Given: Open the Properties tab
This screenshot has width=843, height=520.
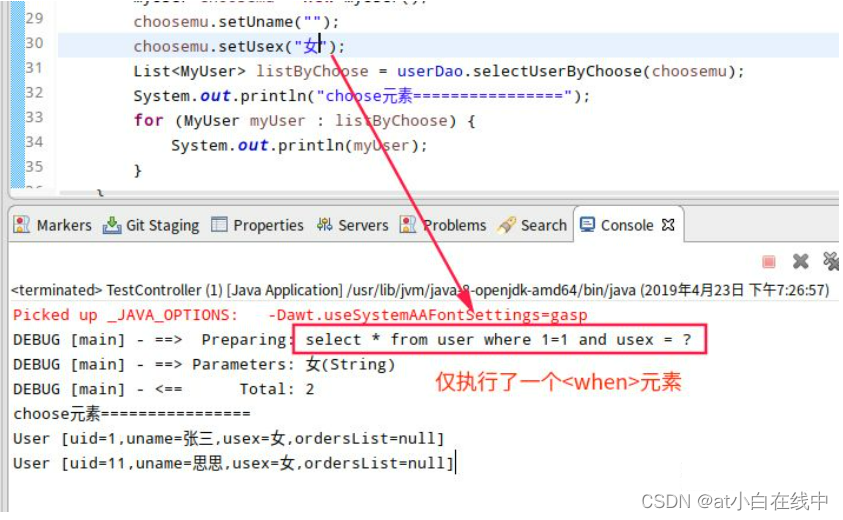Looking at the screenshot, I should pos(257,225).
